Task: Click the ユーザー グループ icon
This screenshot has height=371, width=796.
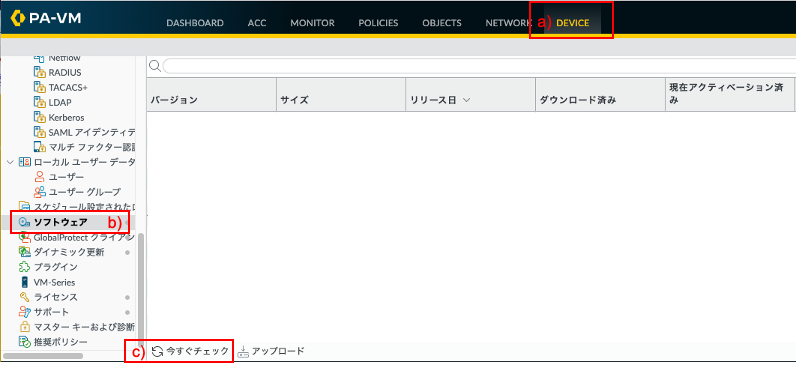Action: click(x=40, y=192)
